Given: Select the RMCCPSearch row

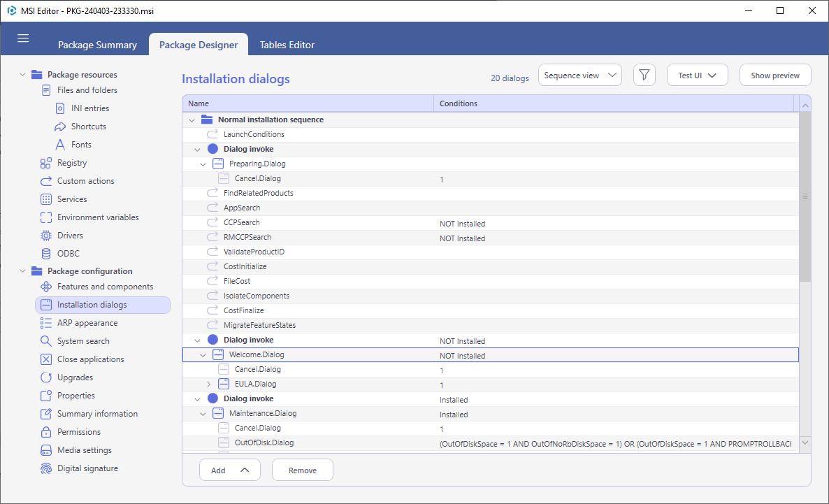Looking at the screenshot, I should (491, 237).
